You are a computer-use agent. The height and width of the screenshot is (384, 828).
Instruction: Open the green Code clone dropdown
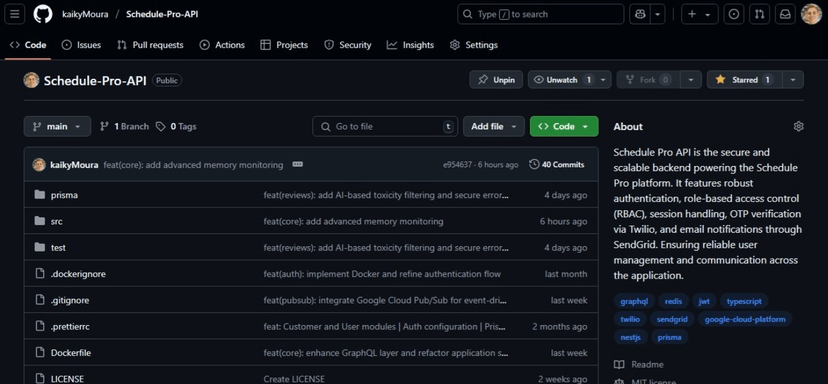[x=564, y=126]
